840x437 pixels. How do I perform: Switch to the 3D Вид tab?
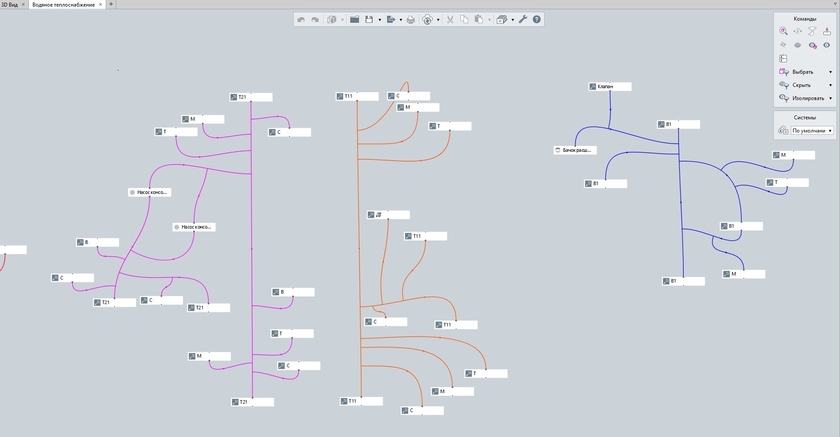(10, 4)
